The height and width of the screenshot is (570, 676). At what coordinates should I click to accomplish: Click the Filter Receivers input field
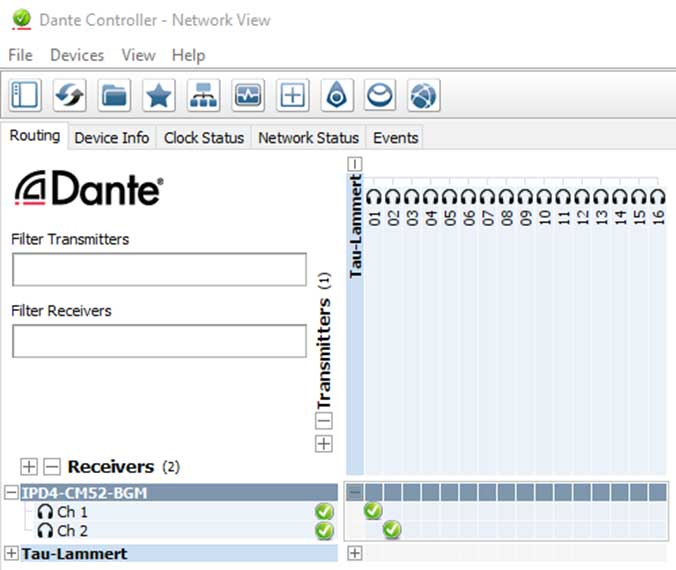(x=160, y=341)
